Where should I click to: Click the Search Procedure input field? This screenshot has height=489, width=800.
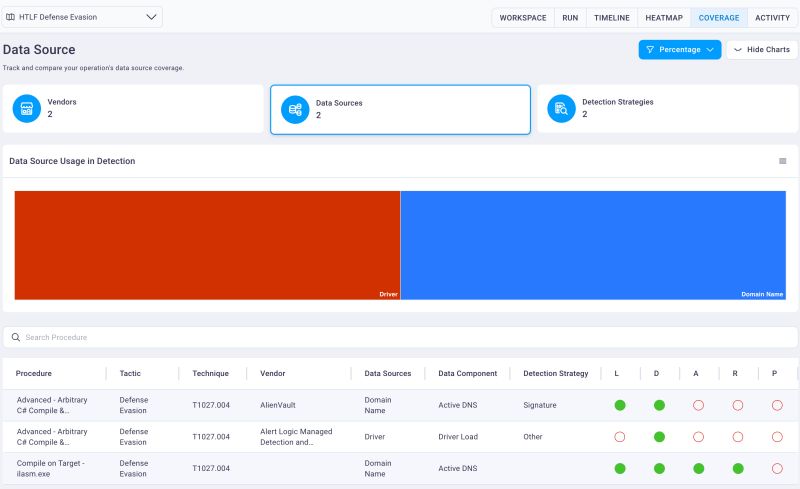click(x=401, y=337)
